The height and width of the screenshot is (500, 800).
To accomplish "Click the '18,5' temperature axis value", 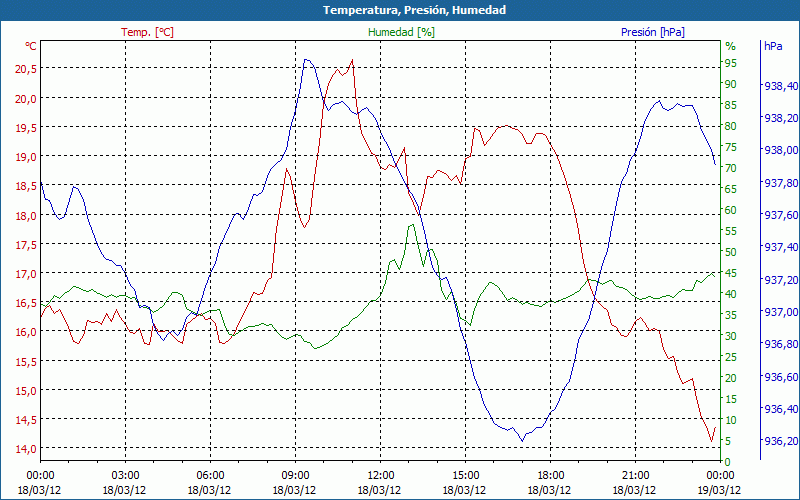I will point(26,186).
